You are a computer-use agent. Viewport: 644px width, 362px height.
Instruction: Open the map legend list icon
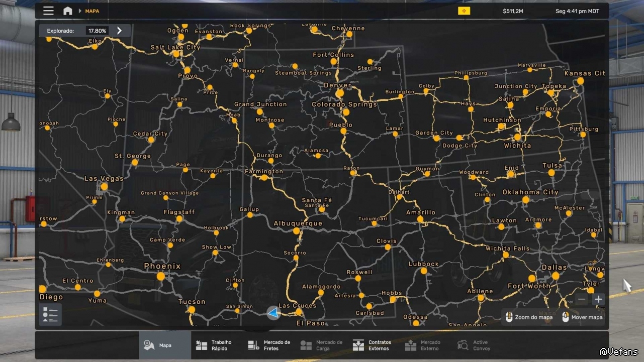[50, 315]
